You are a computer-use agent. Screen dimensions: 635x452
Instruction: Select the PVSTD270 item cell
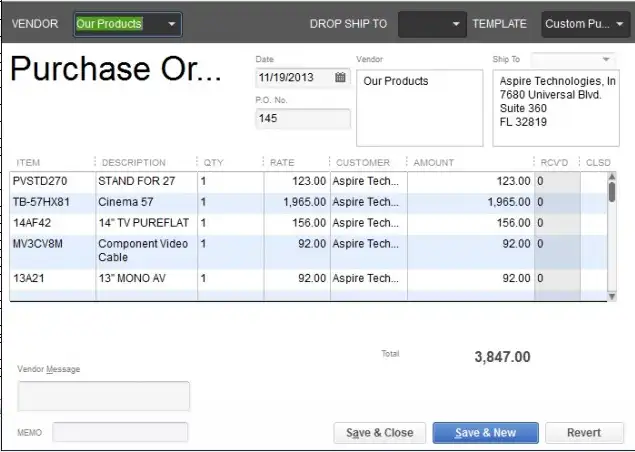click(52, 181)
